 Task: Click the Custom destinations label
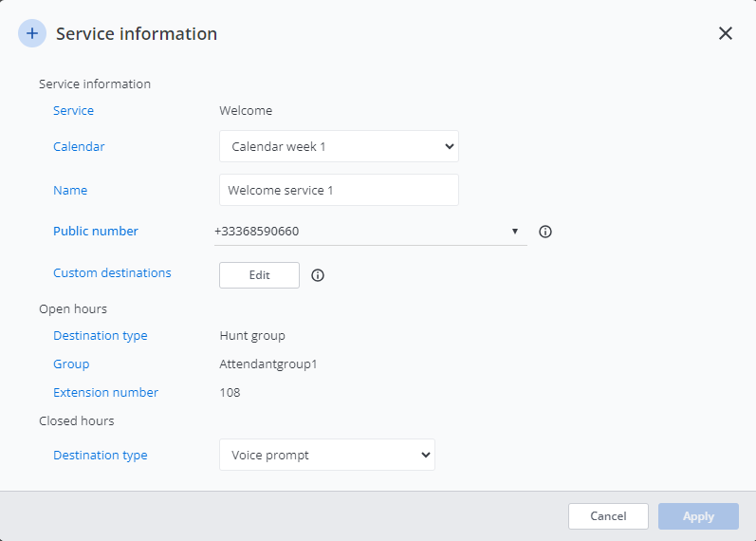tap(112, 273)
